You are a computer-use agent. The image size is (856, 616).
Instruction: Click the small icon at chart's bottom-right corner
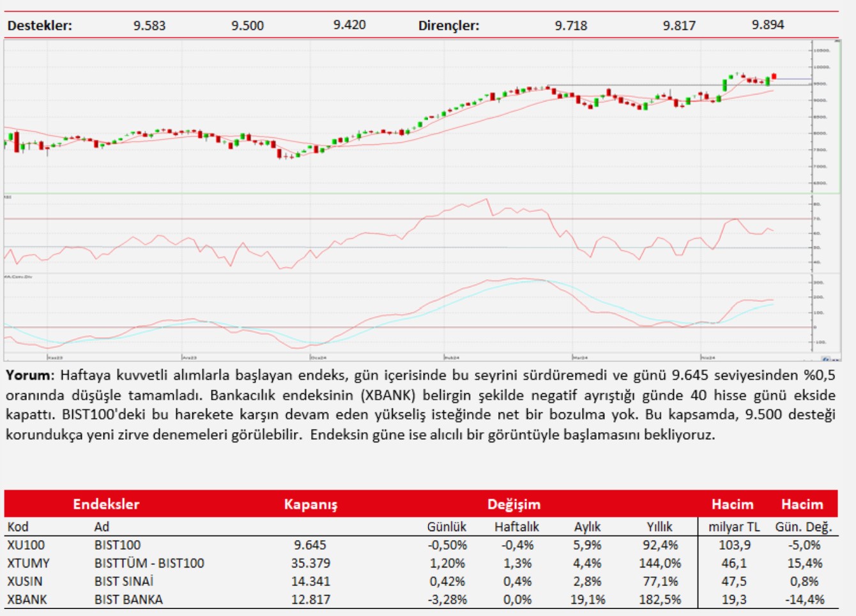pyautogui.click(x=825, y=359)
